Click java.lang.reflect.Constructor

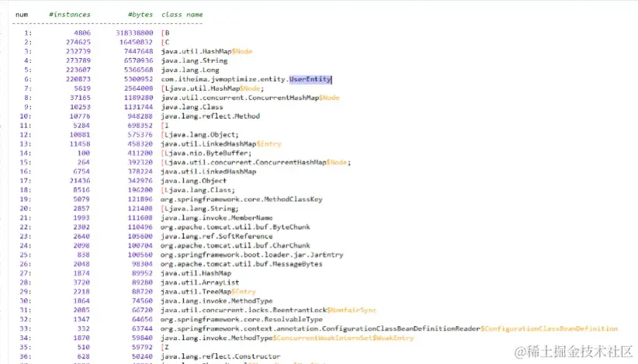[x=221, y=356]
